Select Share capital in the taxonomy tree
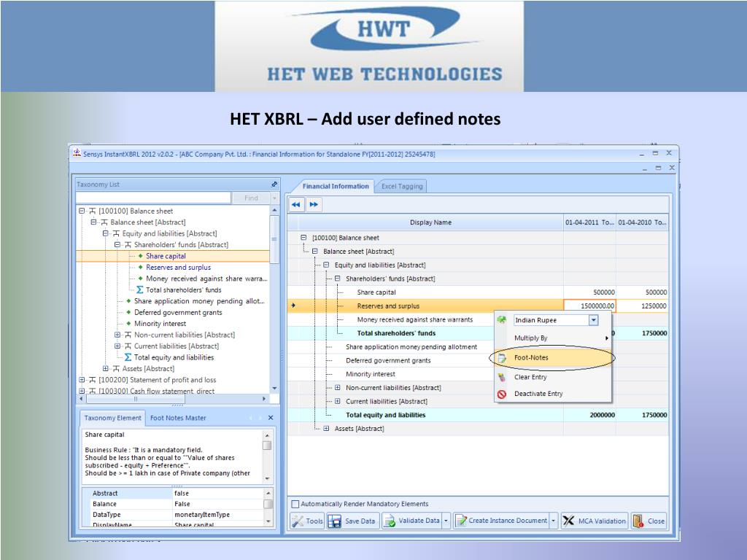The image size is (747, 560). click(166, 256)
